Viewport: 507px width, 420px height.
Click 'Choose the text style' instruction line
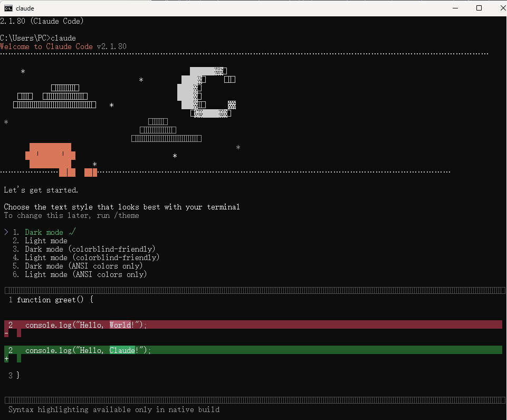pos(122,207)
